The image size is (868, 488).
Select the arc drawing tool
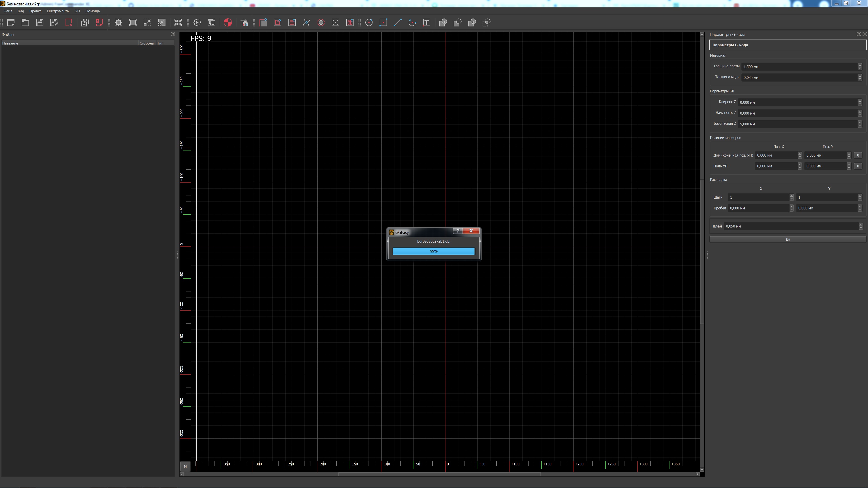(x=412, y=23)
